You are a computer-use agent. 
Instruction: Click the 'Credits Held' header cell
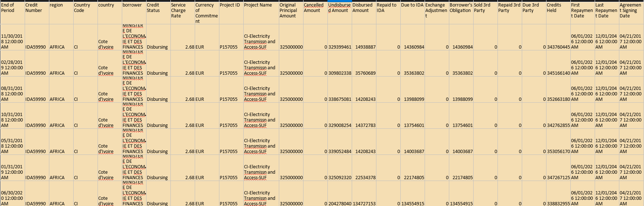[x=558, y=13]
